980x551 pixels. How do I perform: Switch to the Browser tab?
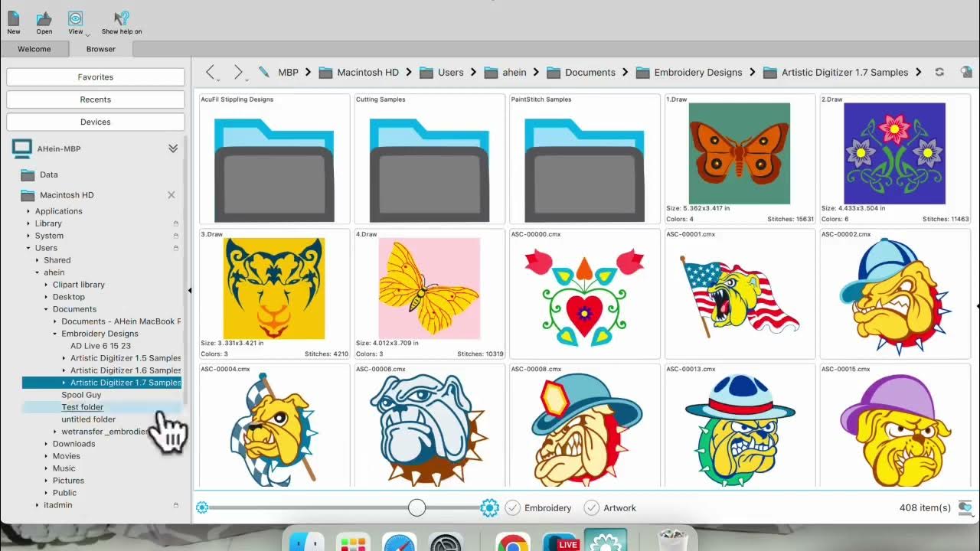101,49
